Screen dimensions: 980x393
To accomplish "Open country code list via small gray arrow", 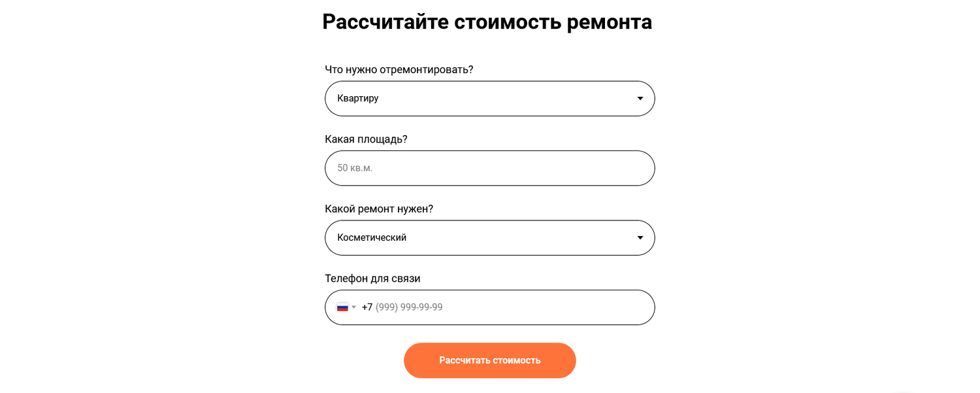I will point(354,307).
